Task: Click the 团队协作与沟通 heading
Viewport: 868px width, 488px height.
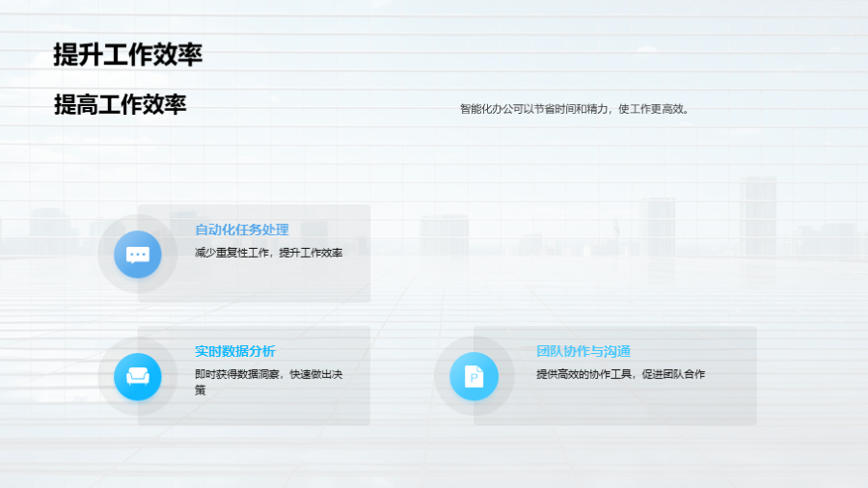Action: [x=583, y=351]
